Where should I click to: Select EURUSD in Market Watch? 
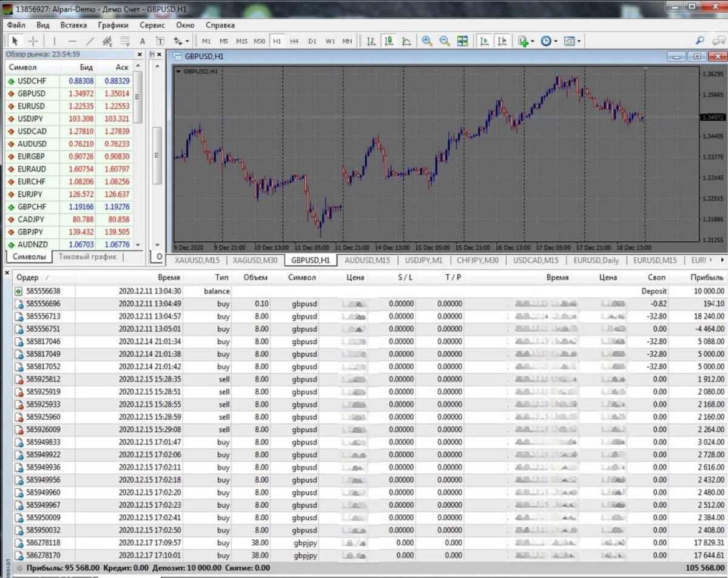pos(68,106)
